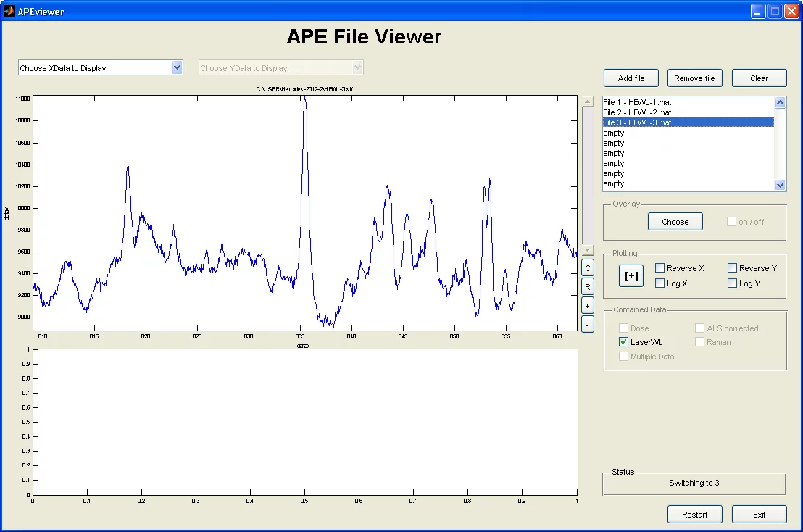Select File 2 - HEWL-2.mat in list
Image resolution: width=803 pixels, height=532 pixels.
688,112
